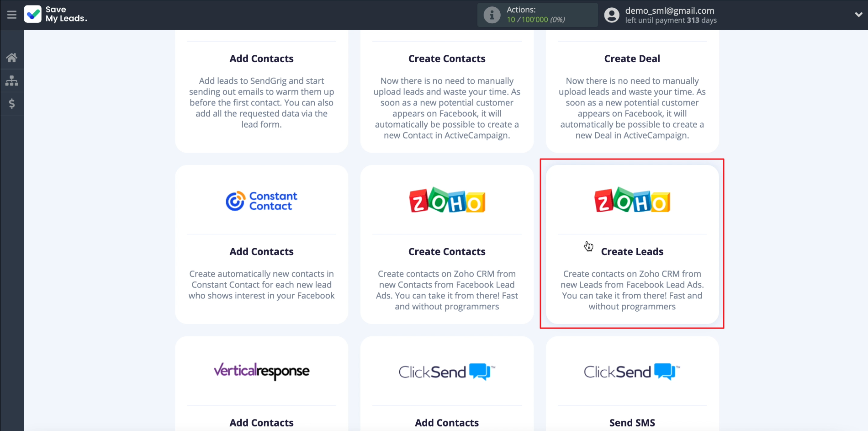Viewport: 868px width, 431px height.
Task: Open ActiveCampaign Create Contacts title
Action: pos(447,59)
